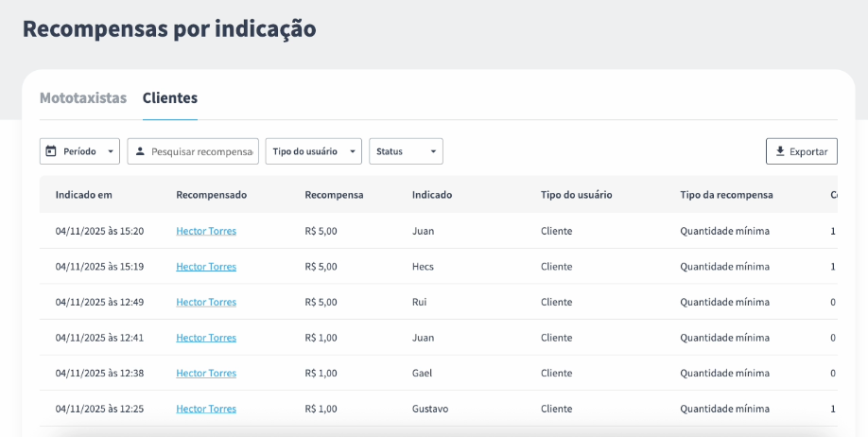Click the calendar icon in Período filter
The image size is (868, 437).
coord(51,151)
